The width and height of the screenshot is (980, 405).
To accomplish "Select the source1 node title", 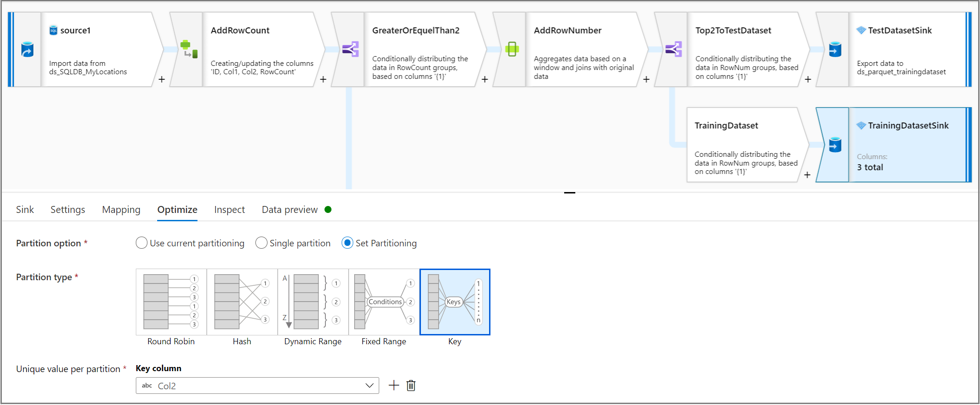I will 75,31.
